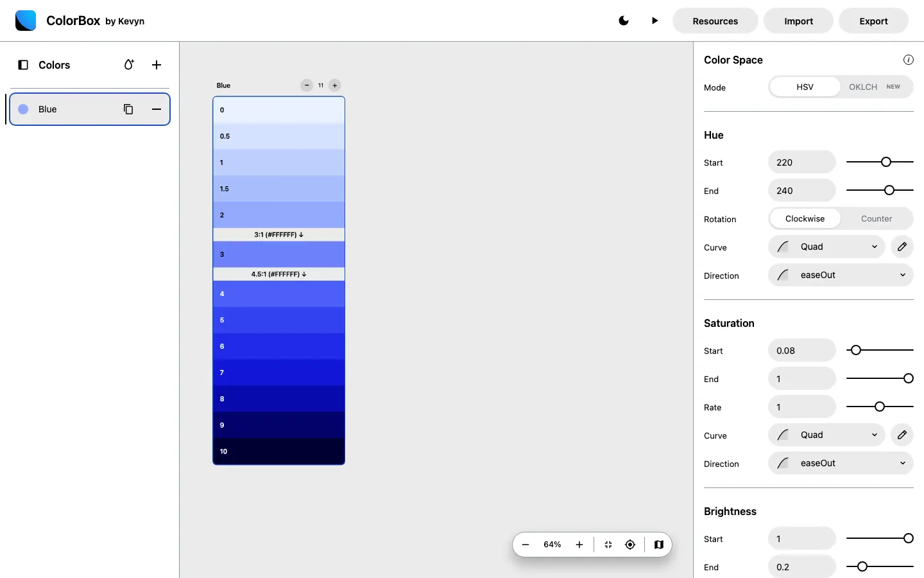Click the play icon in the header
The width and height of the screenshot is (924, 578).
pos(654,21)
